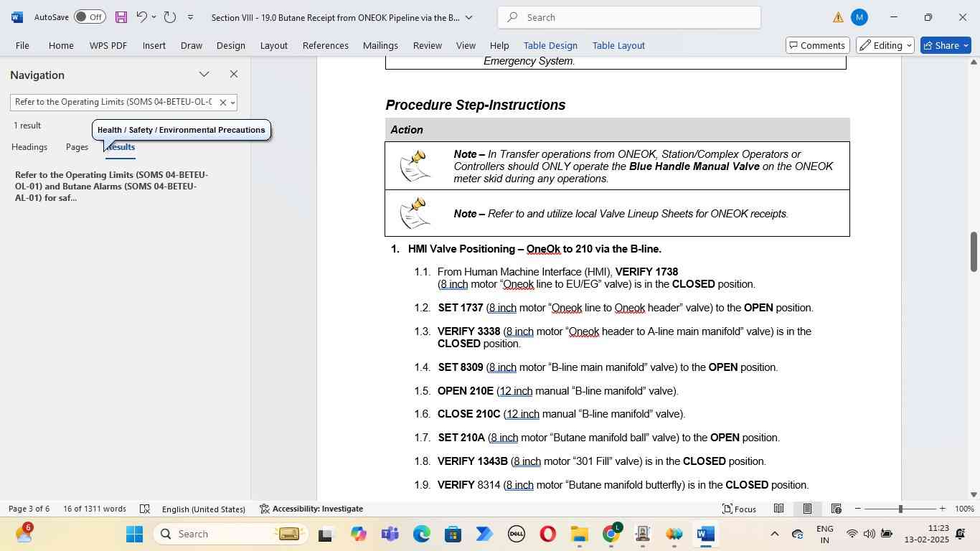Viewport: 980px width, 551px height.
Task: Switch to the Home tab
Action: click(x=61, y=45)
